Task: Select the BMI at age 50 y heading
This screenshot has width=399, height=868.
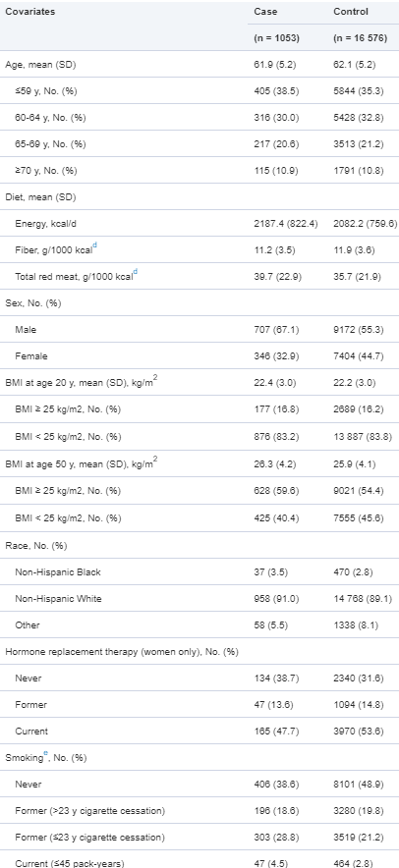Action: pyautogui.click(x=81, y=463)
